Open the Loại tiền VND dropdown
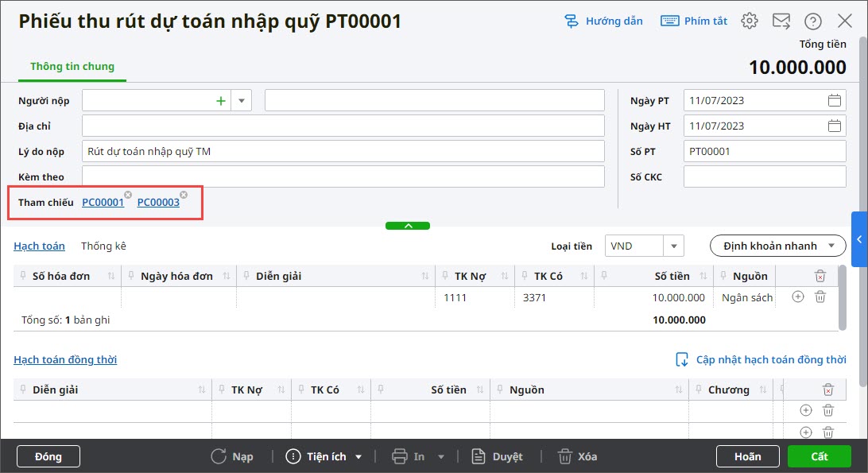Screen dimensions: 868x473 point(674,246)
